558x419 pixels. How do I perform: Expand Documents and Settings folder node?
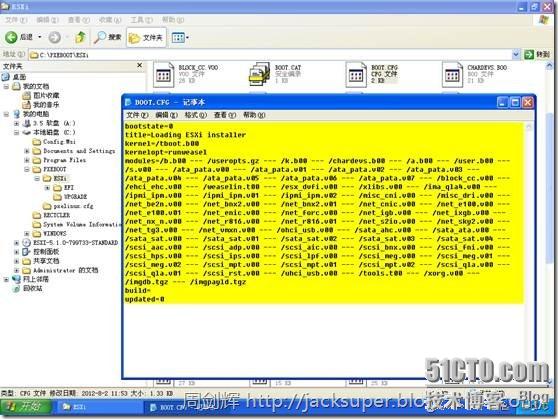click(27, 151)
